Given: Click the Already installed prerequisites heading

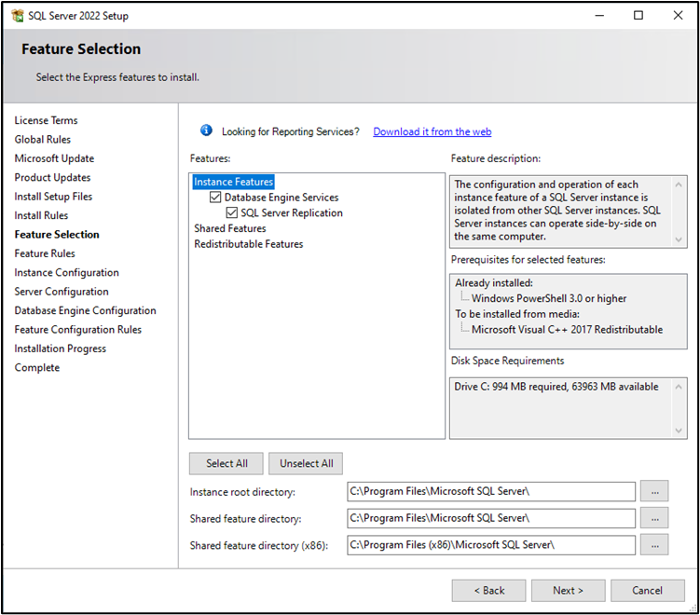Looking at the screenshot, I should [494, 283].
